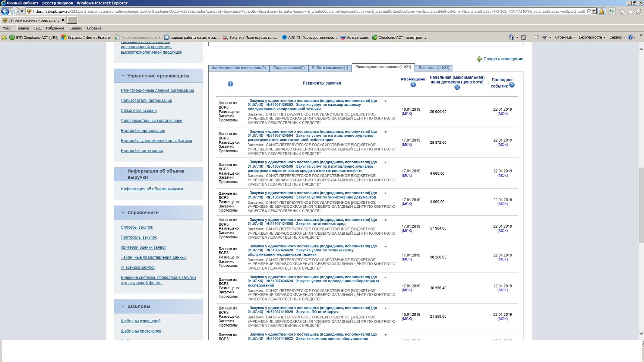Open Регистрационные данные организации link
Viewport: 644px width, 362px height.
(x=157, y=90)
